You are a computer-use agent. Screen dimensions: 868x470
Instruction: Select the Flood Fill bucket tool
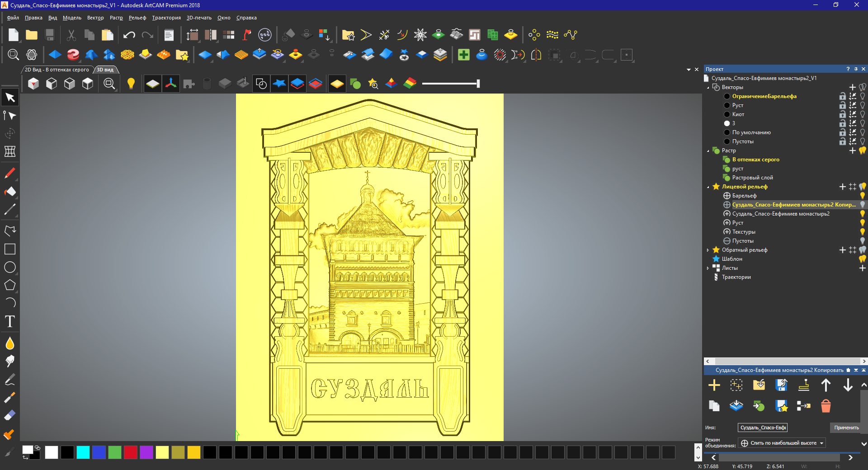coord(10,191)
